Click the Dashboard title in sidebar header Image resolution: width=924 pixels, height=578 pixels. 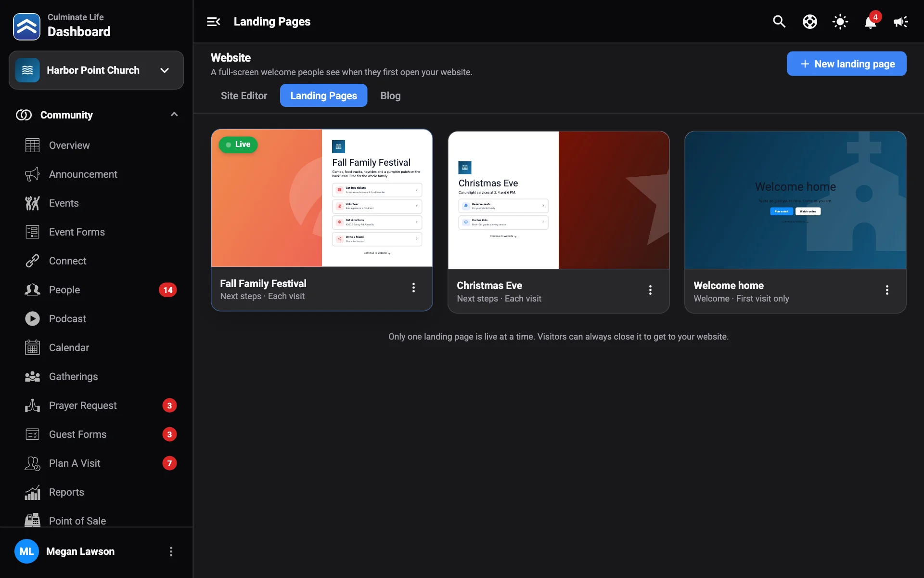79,32
